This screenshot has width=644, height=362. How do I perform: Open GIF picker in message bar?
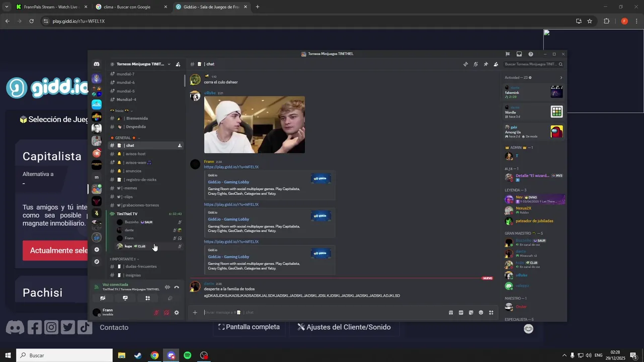tap(461, 312)
